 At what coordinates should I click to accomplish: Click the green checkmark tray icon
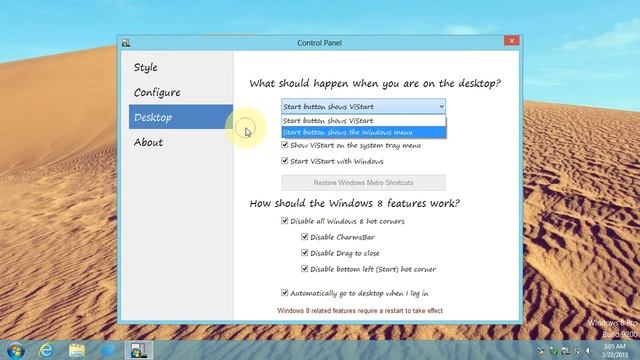pos(553,351)
